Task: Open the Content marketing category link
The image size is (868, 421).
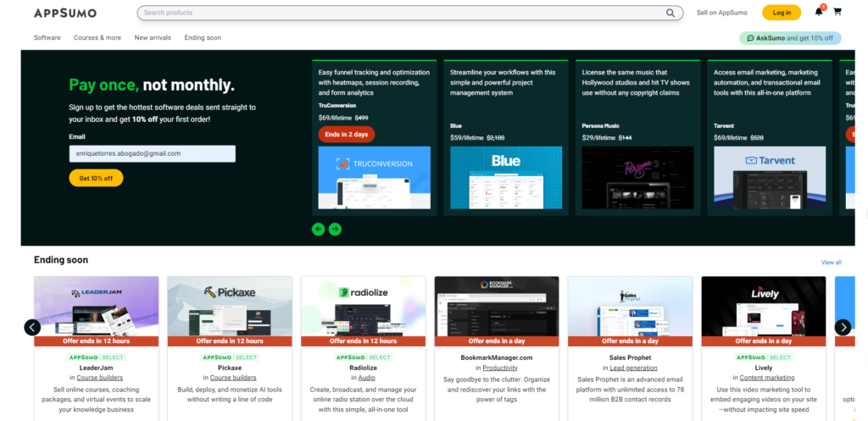Action: [766, 378]
